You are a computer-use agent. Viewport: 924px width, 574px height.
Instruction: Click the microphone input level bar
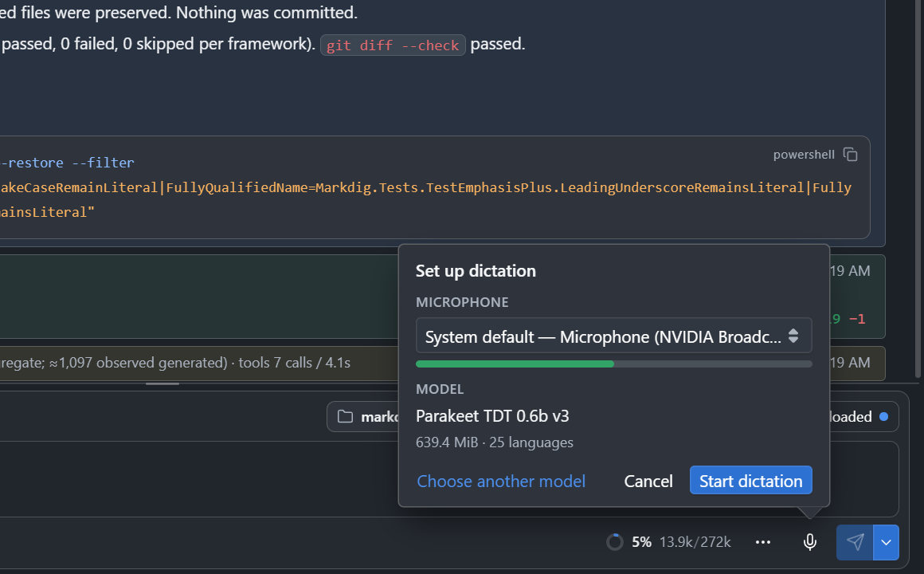613,364
